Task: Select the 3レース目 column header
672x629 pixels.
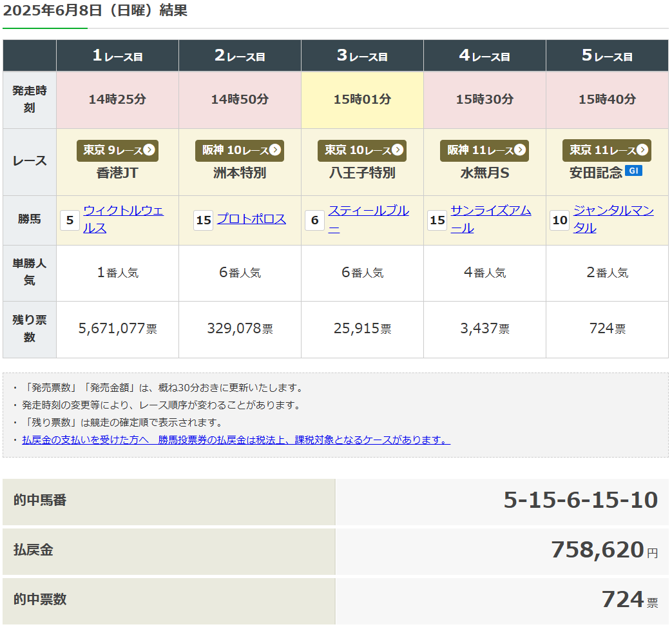Action: point(362,55)
